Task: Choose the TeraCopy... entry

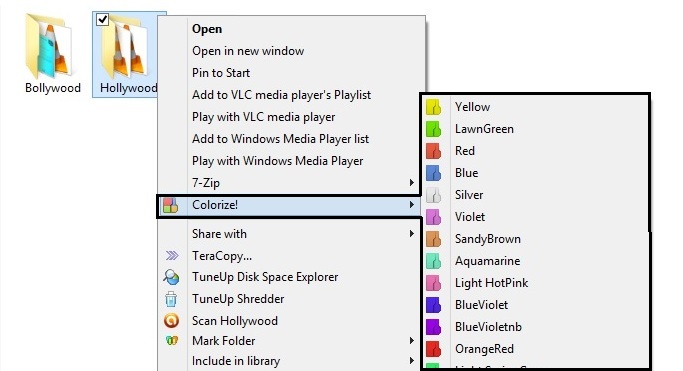Action: [x=222, y=256]
